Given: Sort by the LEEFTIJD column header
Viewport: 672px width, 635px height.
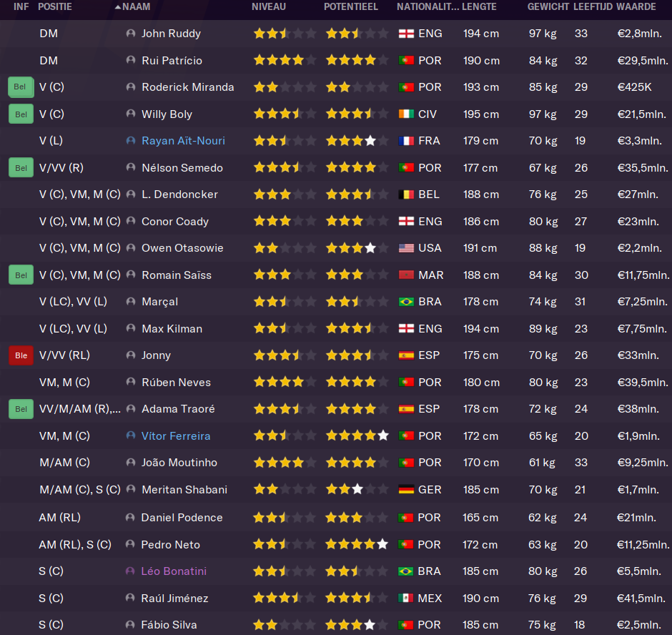Looking at the screenshot, I should click(x=593, y=7).
